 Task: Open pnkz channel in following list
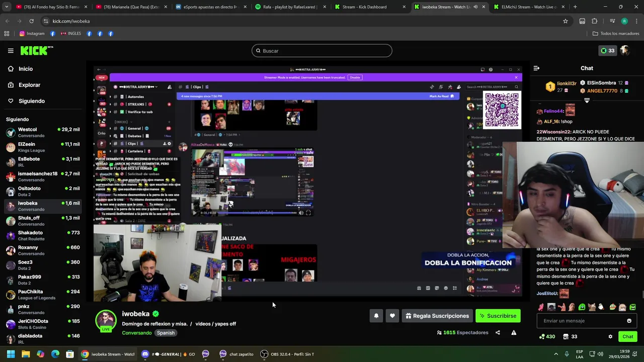(x=43, y=309)
